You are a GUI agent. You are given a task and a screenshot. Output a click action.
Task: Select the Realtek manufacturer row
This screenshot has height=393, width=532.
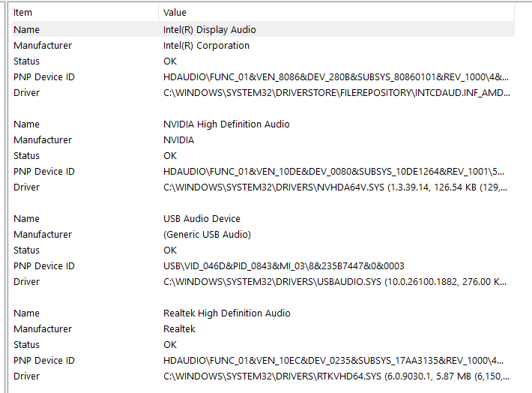[263, 328]
